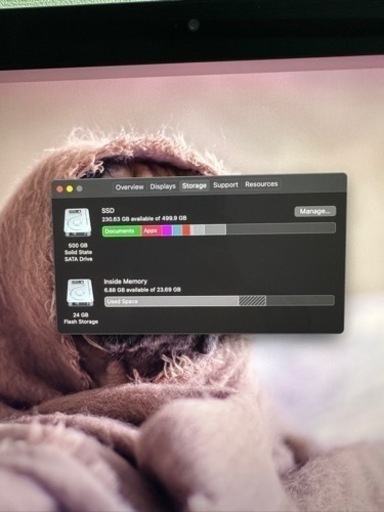
Task: Go to the Support tab
Action: [226, 185]
